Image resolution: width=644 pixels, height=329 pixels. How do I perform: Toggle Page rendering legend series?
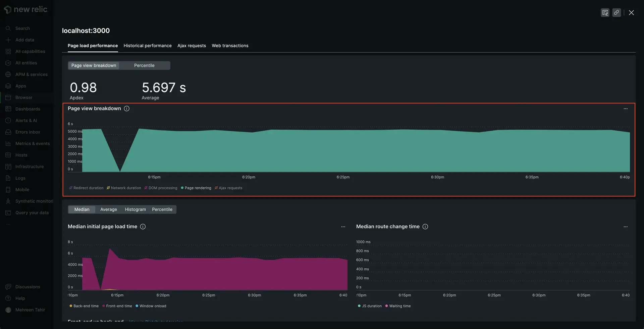(x=196, y=188)
